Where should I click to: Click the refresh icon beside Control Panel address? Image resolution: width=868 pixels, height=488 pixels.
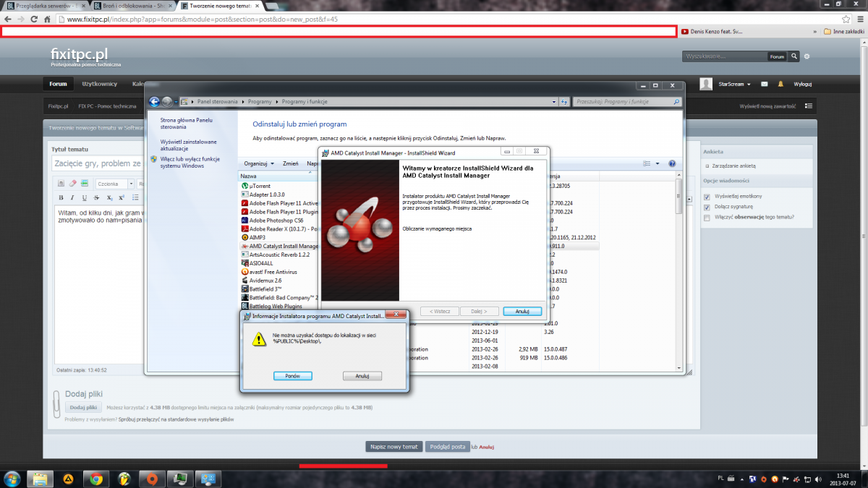pos(566,102)
